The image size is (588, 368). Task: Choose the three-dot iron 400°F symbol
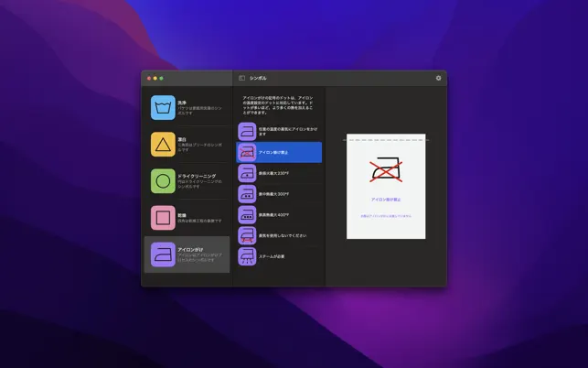[x=247, y=215]
